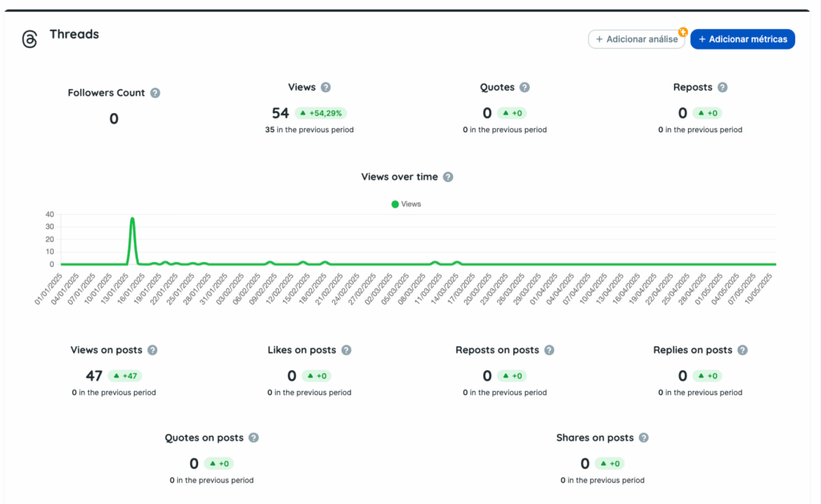Click help icon next to Views over time

[x=448, y=177]
